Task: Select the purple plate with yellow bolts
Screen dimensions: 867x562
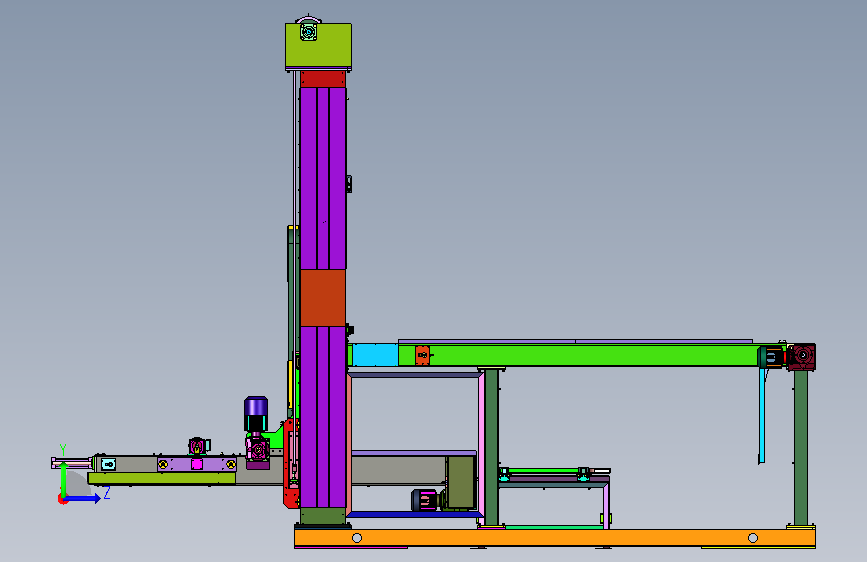Action: 197,464
